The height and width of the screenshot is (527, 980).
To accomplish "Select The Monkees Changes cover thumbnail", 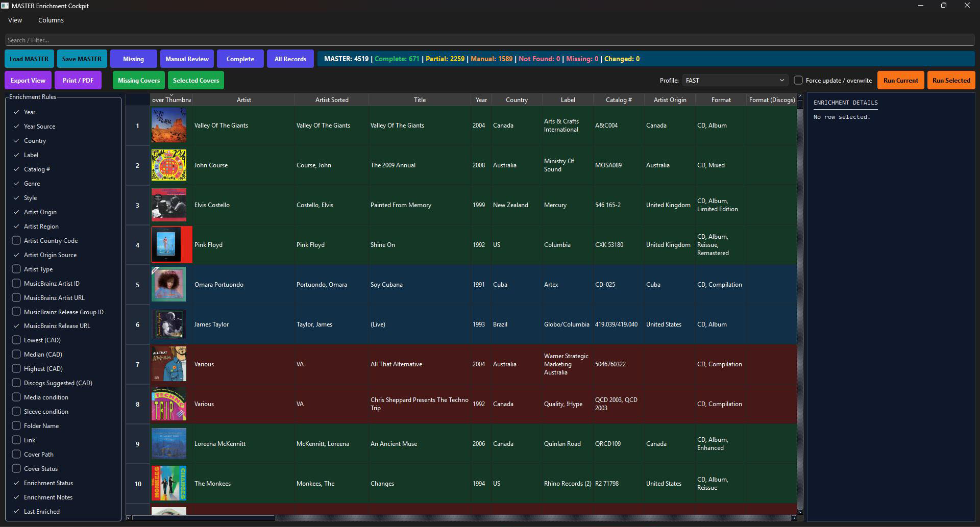I will coord(169,483).
